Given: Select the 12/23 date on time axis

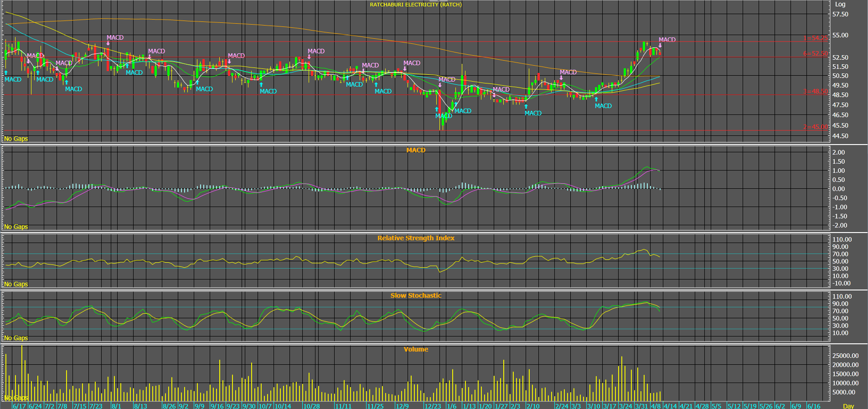Looking at the screenshot, I should (x=433, y=406).
